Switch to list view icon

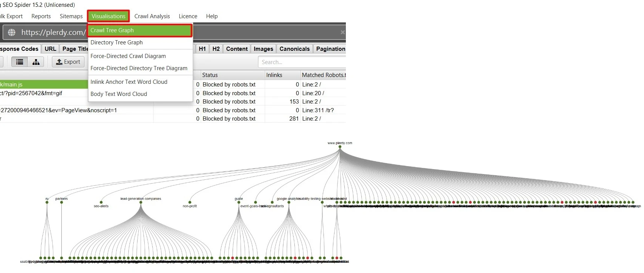(20, 62)
